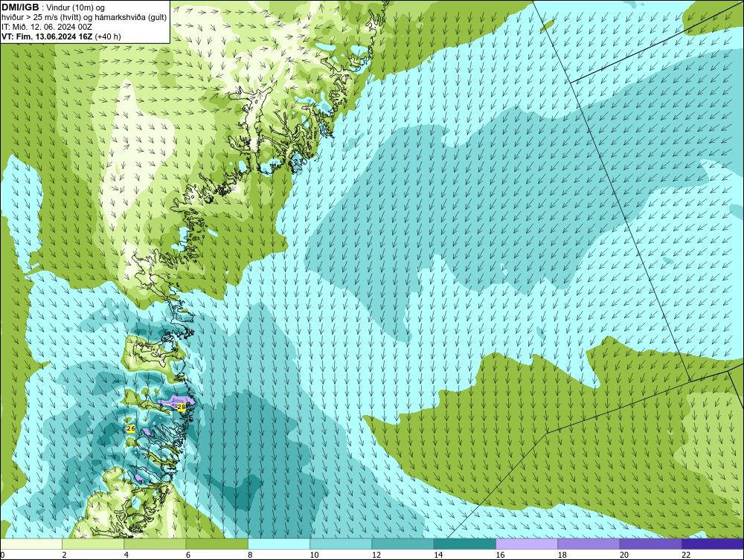The height and width of the screenshot is (560, 744).
Task: Select the 6–8 m/s olive green legend swatch
Action: pyautogui.click(x=217, y=544)
